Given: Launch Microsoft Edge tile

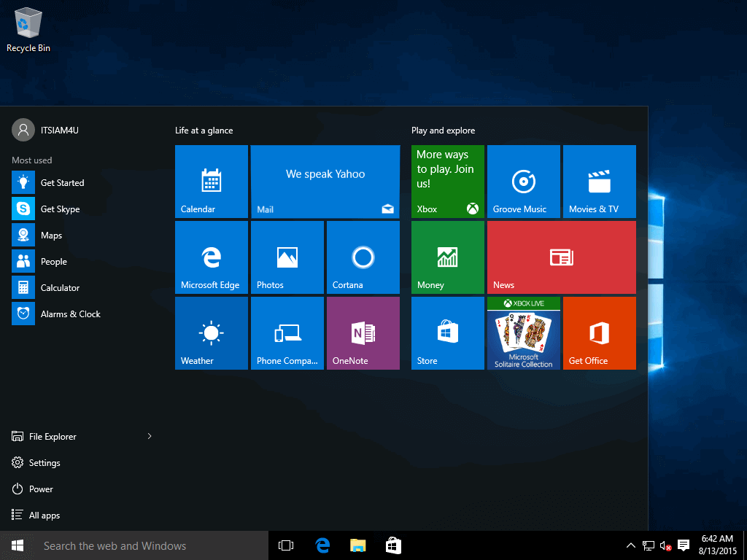Looking at the screenshot, I should coord(211,257).
